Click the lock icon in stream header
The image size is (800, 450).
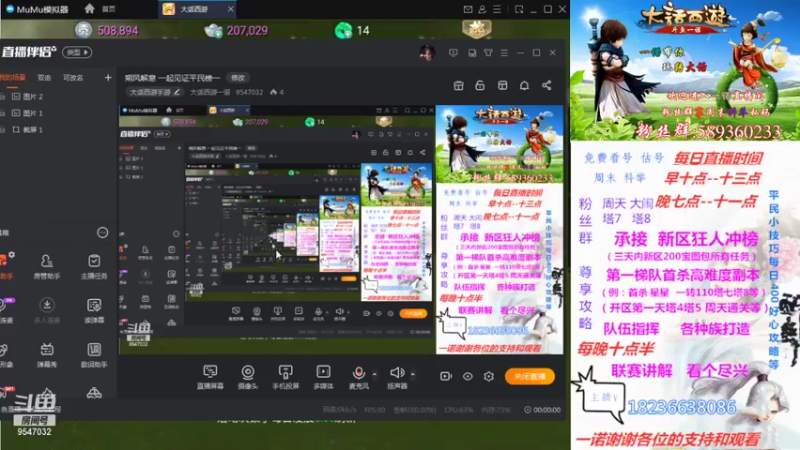coord(480,85)
